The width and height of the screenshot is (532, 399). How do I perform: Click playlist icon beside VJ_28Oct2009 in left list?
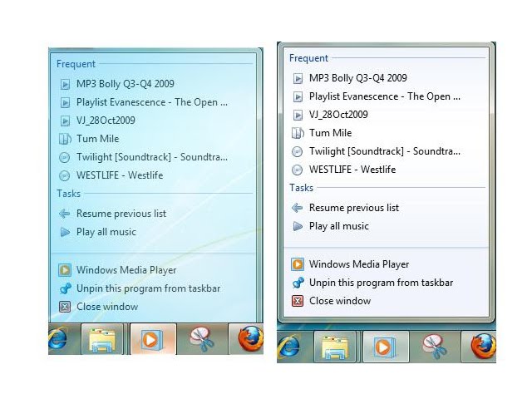click(x=65, y=121)
